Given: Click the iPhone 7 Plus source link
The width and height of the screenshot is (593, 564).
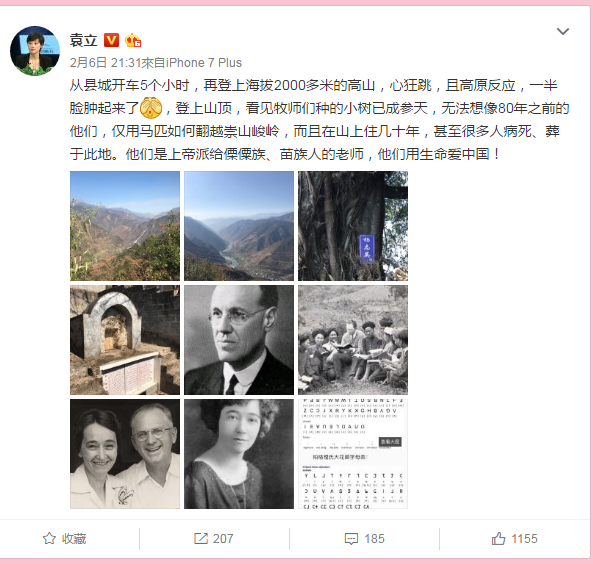Looking at the screenshot, I should (204, 62).
